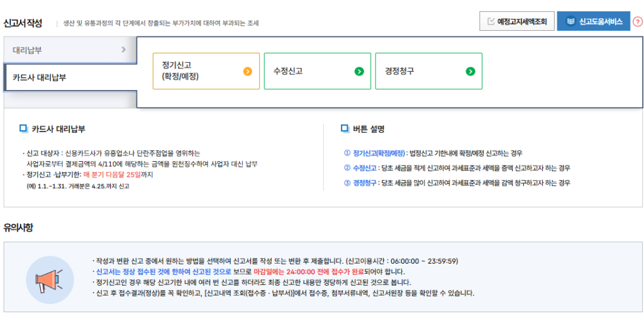The image size is (644, 314).
Task: Click the red 매 분기 다음달 25일 text
Action: point(118,174)
